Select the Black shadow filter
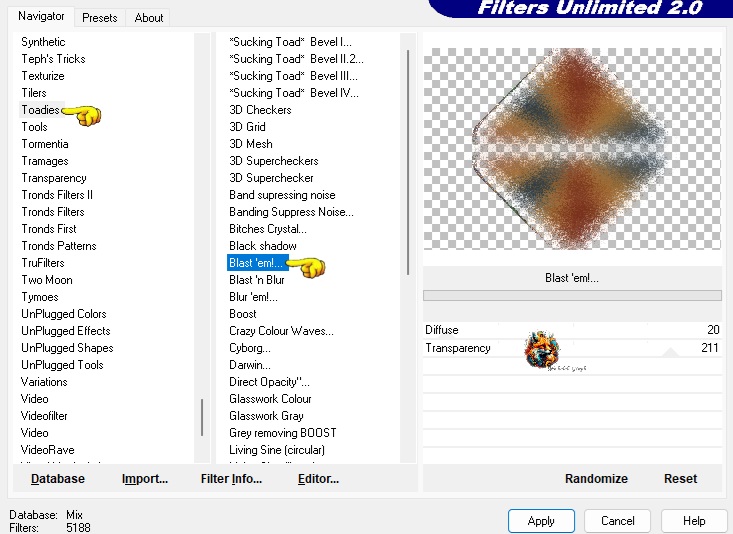Screen dimensions: 733x534 263,245
